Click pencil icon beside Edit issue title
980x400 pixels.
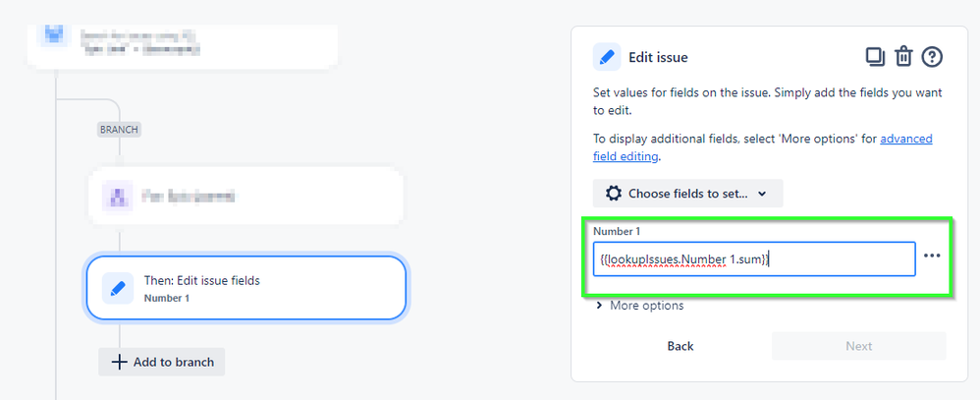[x=607, y=57]
